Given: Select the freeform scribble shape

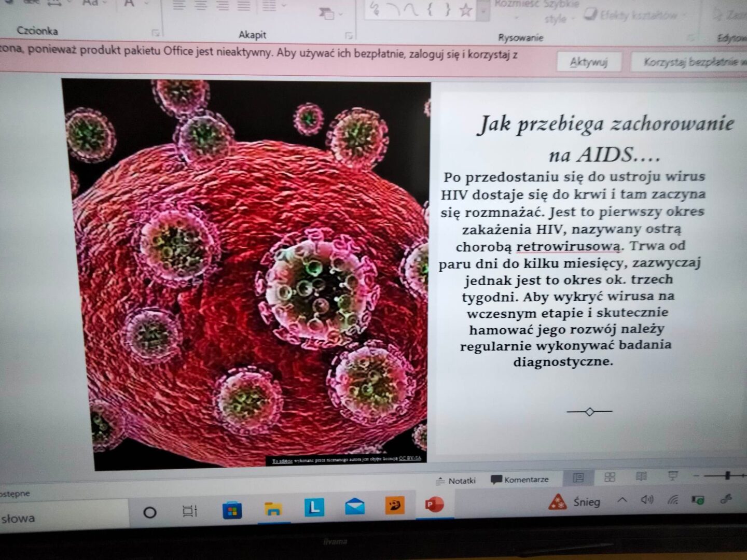Looking at the screenshot, I should pyautogui.click(x=375, y=9).
